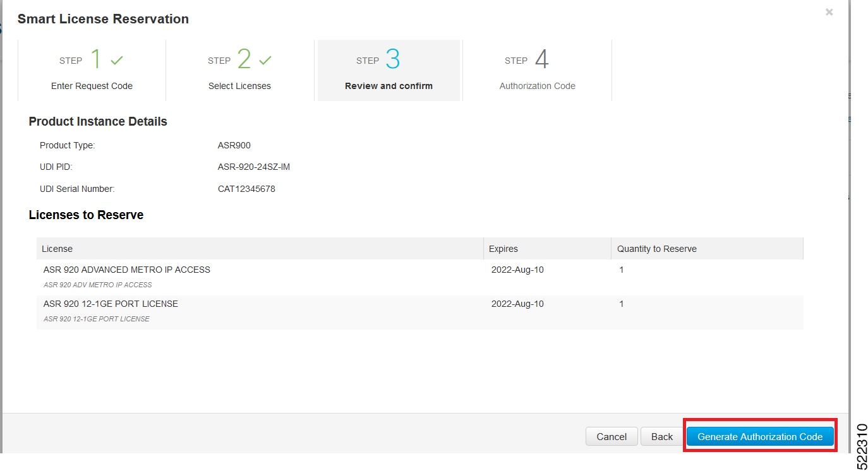The image size is (868, 471).
Task: Click the Step 1 green checkmark
Action: pos(116,61)
